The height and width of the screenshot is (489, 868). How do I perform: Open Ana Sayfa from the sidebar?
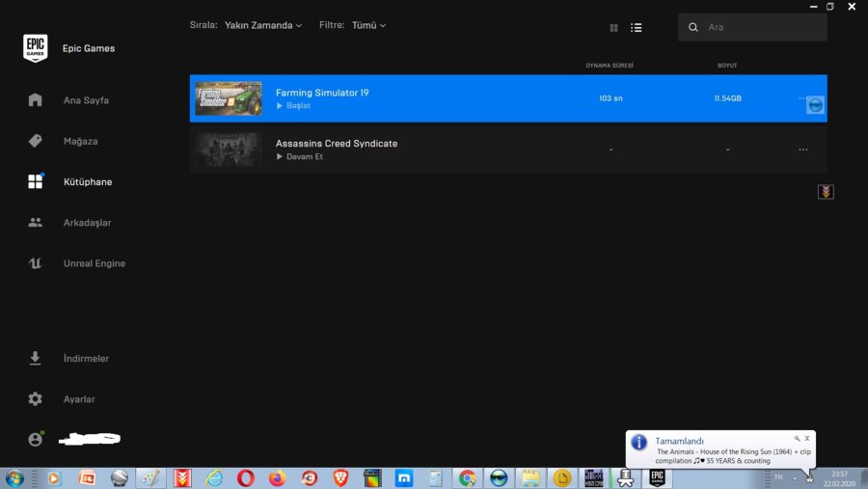(x=85, y=100)
